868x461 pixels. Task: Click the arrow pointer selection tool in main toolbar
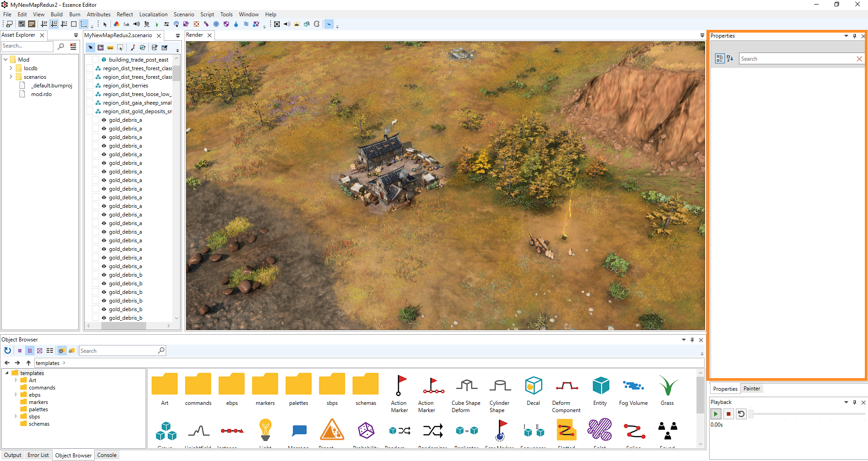pyautogui.click(x=105, y=24)
